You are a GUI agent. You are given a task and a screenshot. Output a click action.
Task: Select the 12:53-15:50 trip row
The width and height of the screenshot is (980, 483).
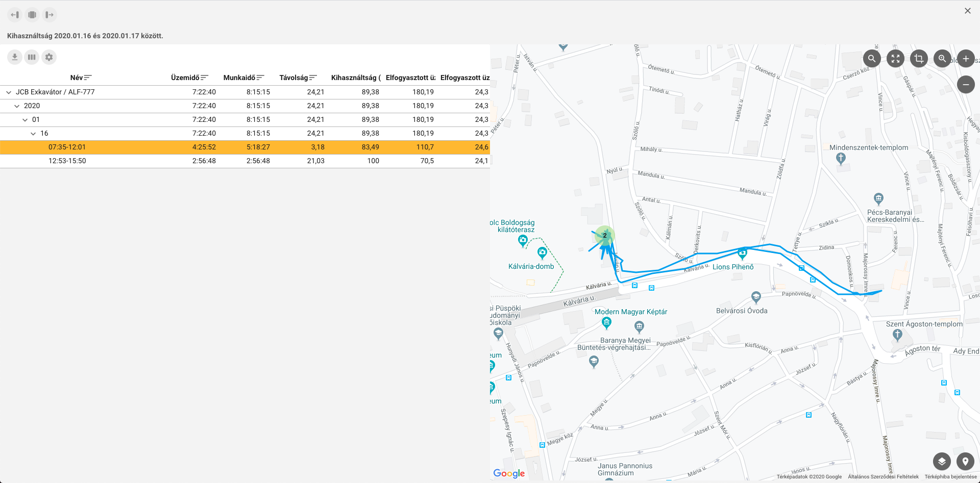coord(67,161)
